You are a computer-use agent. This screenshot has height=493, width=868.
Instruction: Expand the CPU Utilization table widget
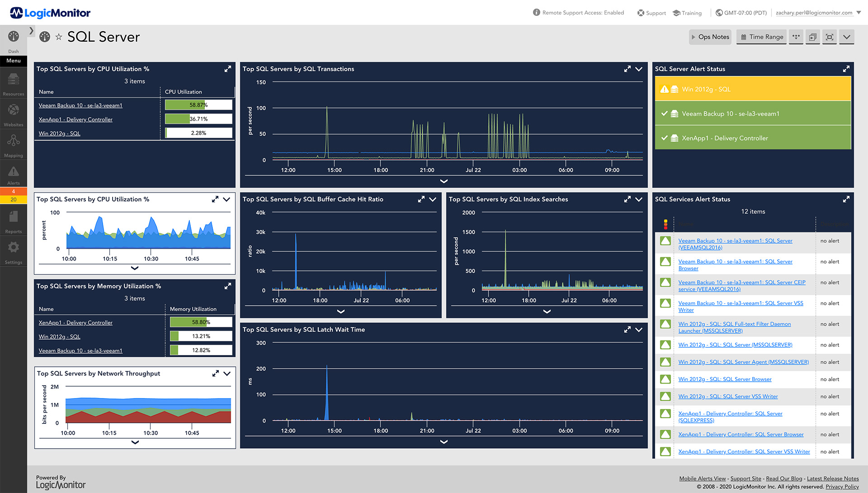click(x=228, y=69)
